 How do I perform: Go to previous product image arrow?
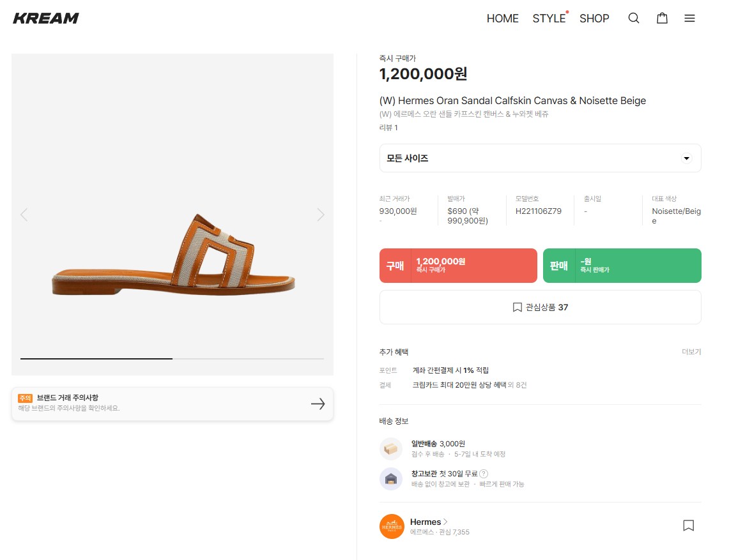(x=24, y=215)
